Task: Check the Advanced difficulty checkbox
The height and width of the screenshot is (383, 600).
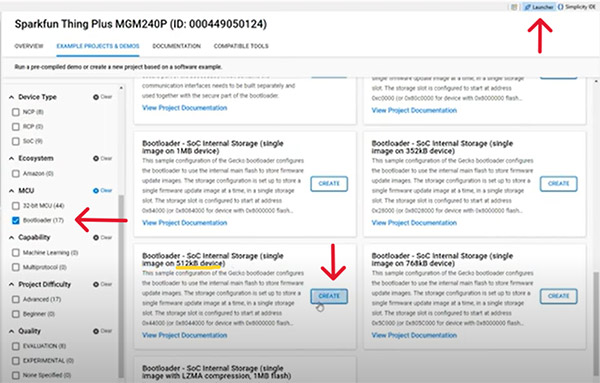Action: click(16, 299)
